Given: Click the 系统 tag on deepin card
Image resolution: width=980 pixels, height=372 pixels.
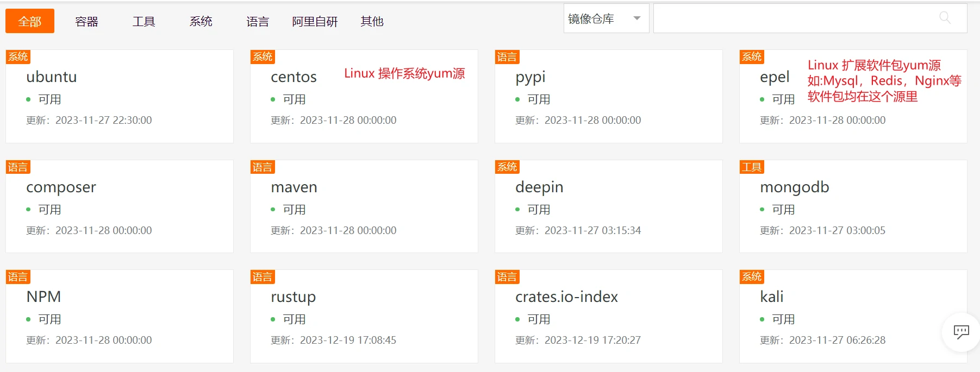Looking at the screenshot, I should click(507, 167).
